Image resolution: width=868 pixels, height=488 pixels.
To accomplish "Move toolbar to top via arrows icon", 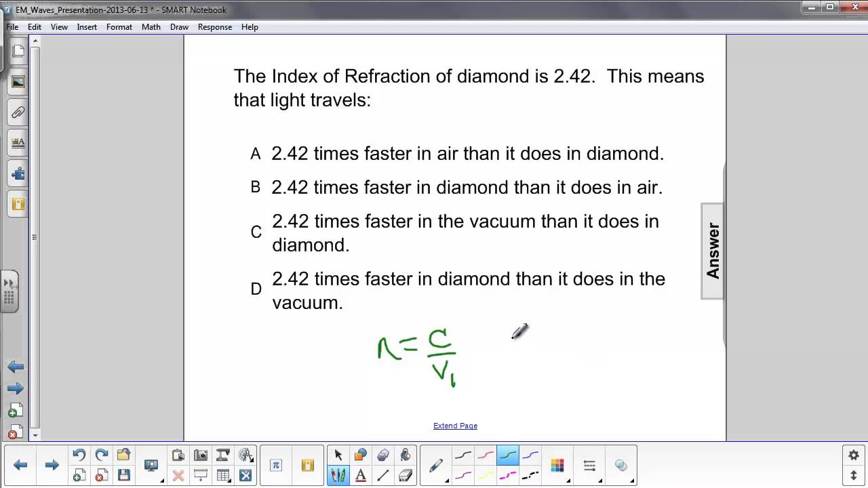I will [854, 475].
